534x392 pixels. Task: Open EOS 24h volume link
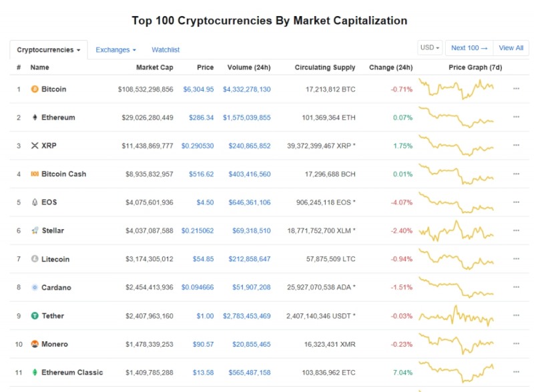[249, 202]
